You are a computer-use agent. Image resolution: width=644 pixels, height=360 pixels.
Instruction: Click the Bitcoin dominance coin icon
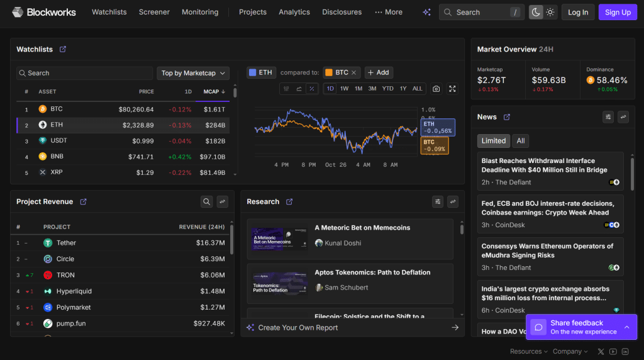[x=590, y=80]
